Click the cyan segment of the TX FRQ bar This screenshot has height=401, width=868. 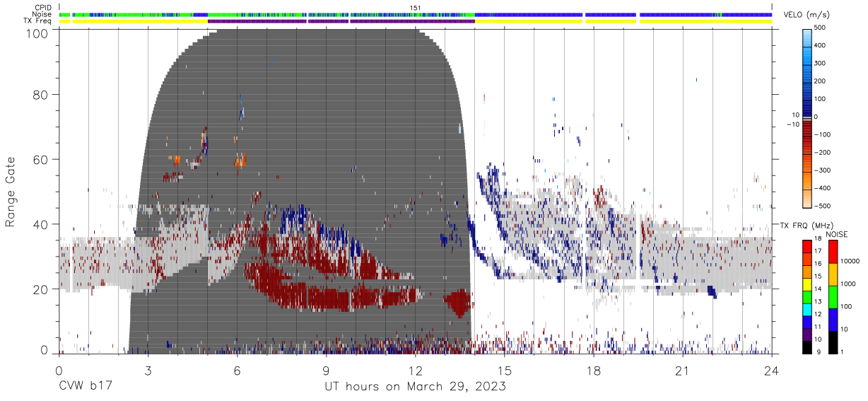(807, 309)
